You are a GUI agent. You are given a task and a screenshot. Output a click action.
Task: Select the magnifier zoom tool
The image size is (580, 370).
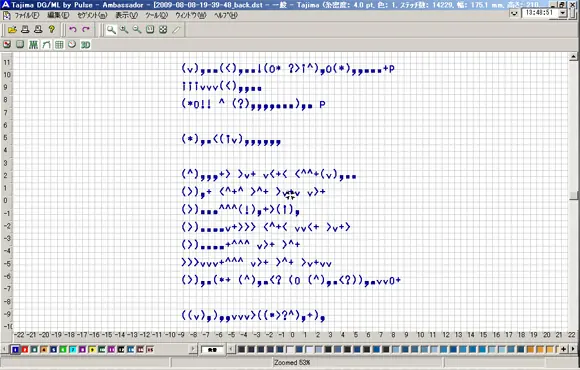click(x=111, y=30)
